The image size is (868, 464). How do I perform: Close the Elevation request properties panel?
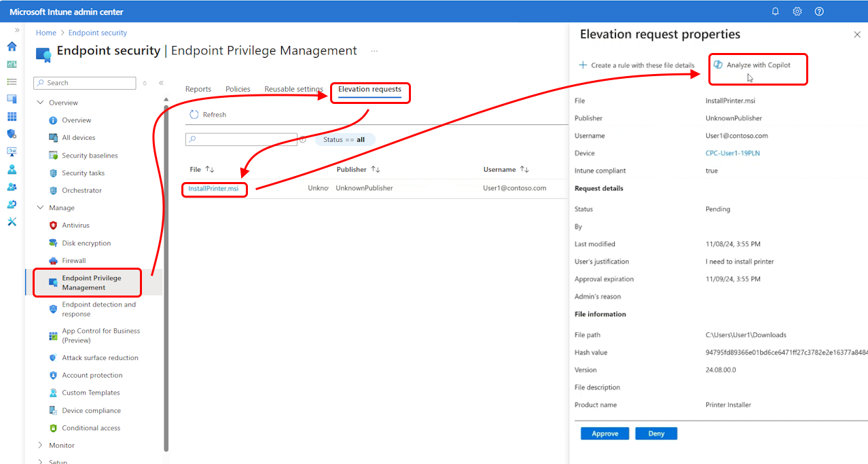857,35
